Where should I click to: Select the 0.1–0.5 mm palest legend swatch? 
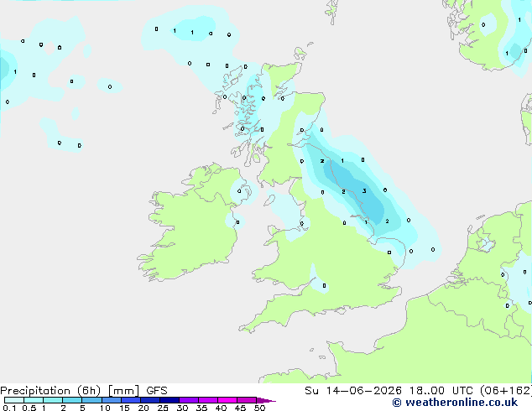click(14, 400)
